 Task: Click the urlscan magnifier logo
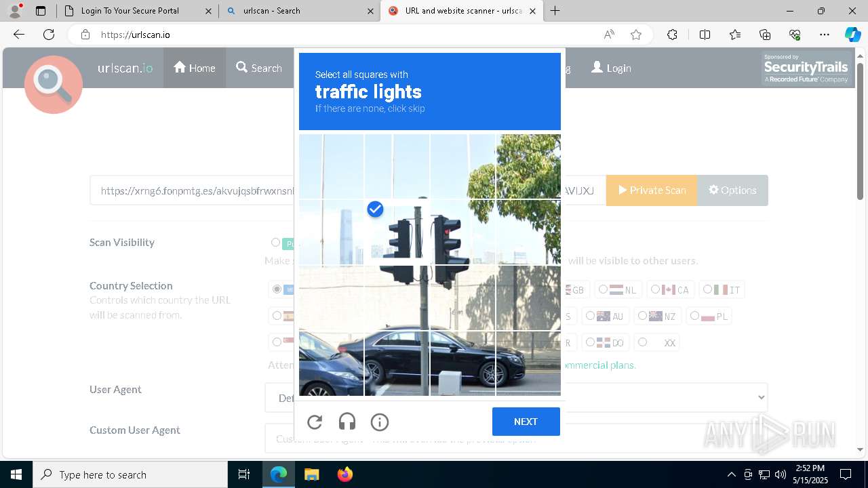point(54,84)
